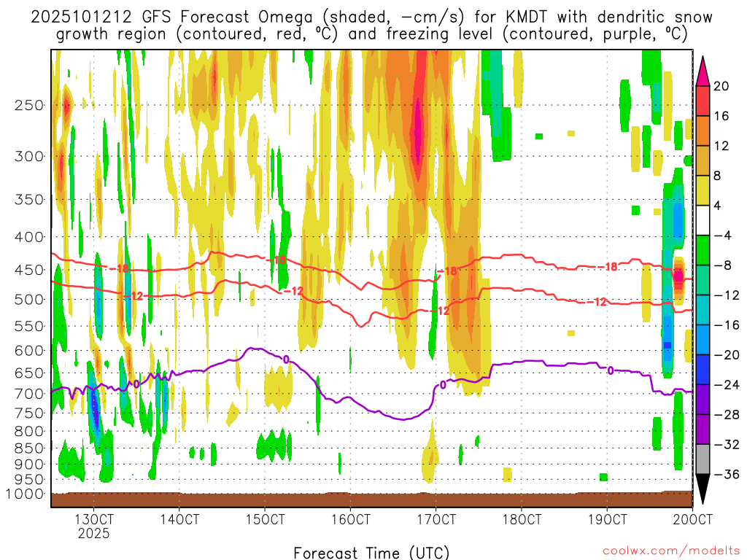Image resolution: width=747 pixels, height=560 pixels.
Task: Click the 200CT time axis label
Action: tap(692, 519)
